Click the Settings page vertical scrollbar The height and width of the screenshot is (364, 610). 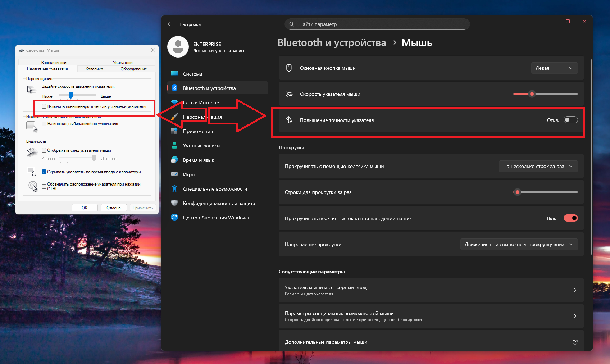pos(591,156)
